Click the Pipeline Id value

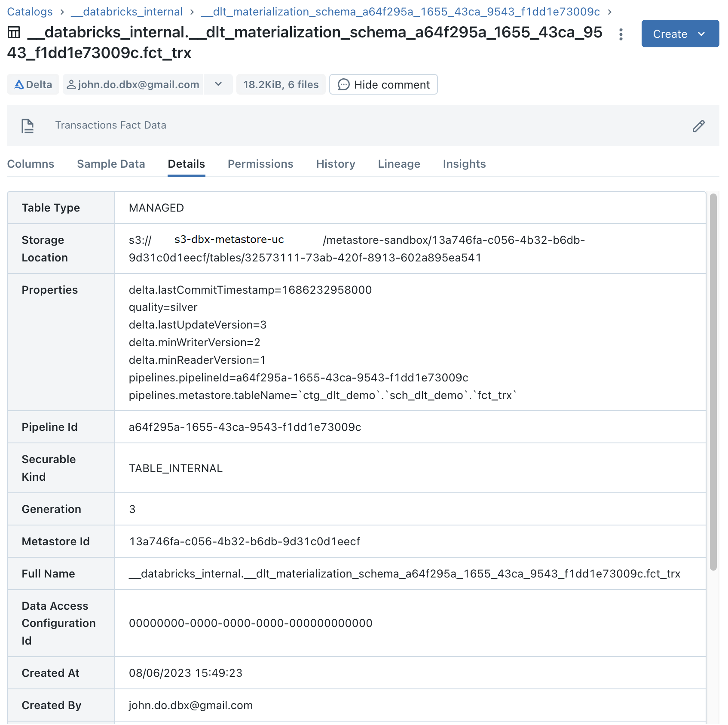coord(245,427)
